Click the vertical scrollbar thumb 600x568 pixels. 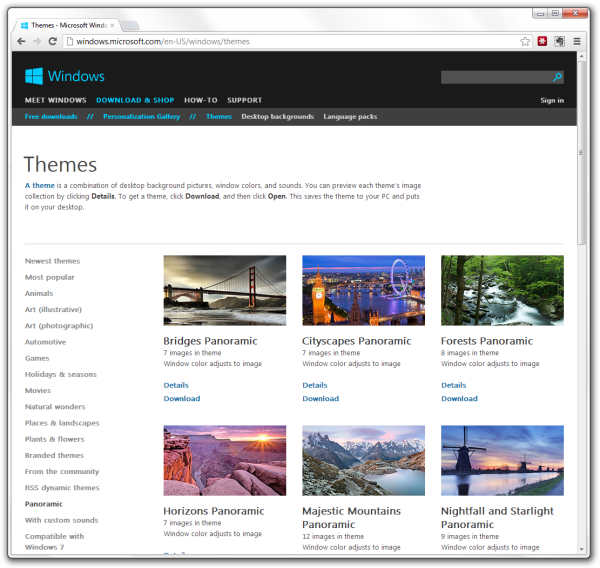click(x=581, y=153)
